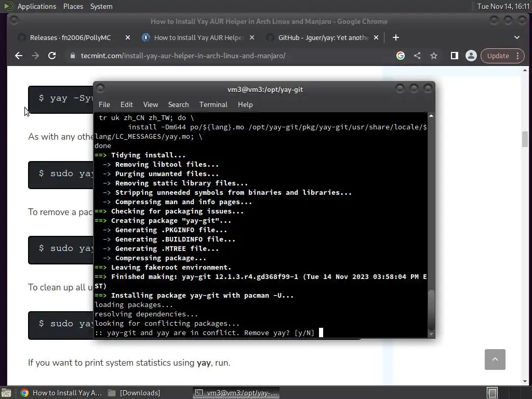
Task: Bookmark this page with star icon
Action: [x=434, y=56]
